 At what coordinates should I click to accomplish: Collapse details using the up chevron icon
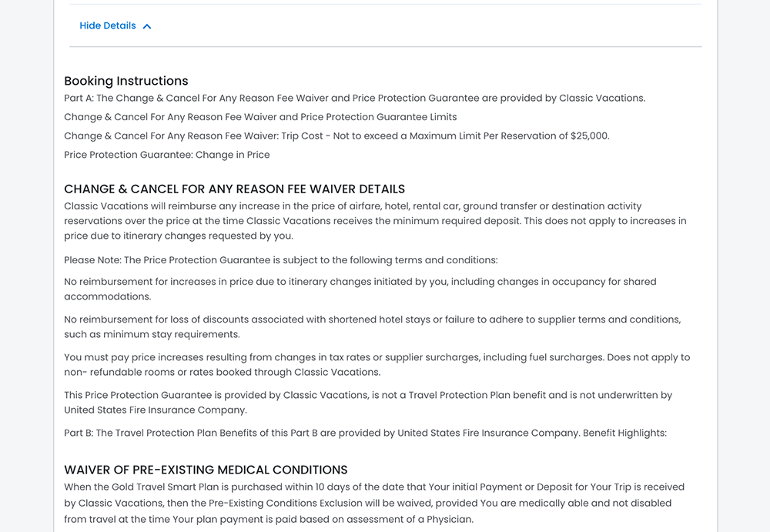point(147,26)
